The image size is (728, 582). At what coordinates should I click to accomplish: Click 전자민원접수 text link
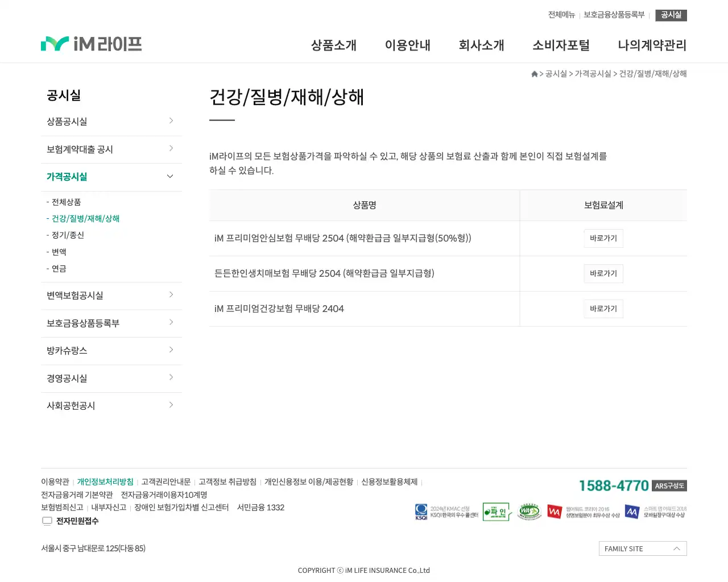point(77,521)
